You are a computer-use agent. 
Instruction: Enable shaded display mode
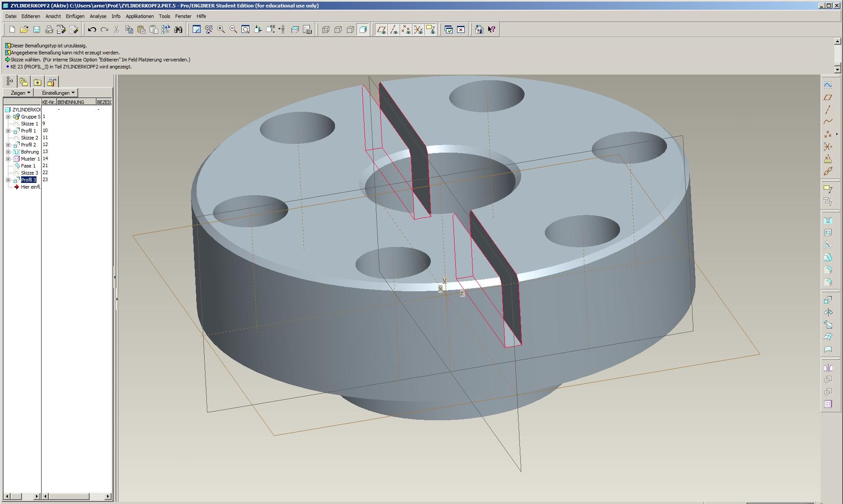[x=363, y=29]
